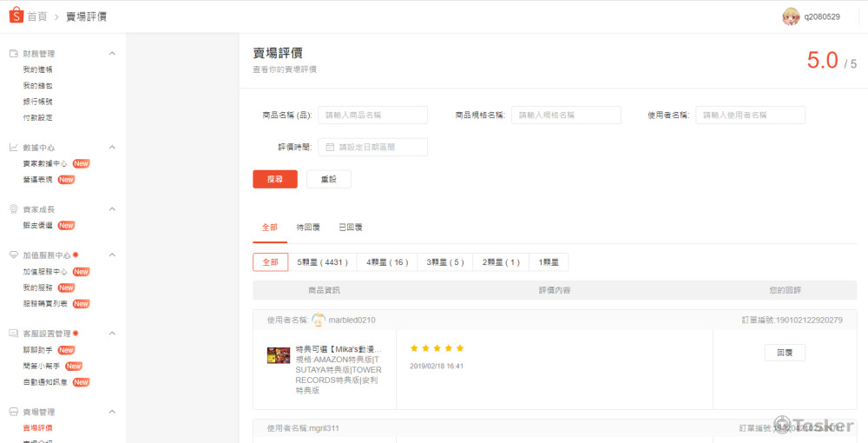868x443 pixels.
Task: Filter reviews by 4顆星 (16)
Action: (x=386, y=262)
